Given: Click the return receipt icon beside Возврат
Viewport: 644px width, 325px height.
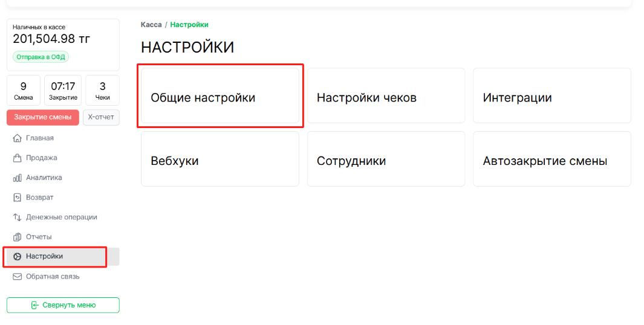Looking at the screenshot, I should [18, 198].
